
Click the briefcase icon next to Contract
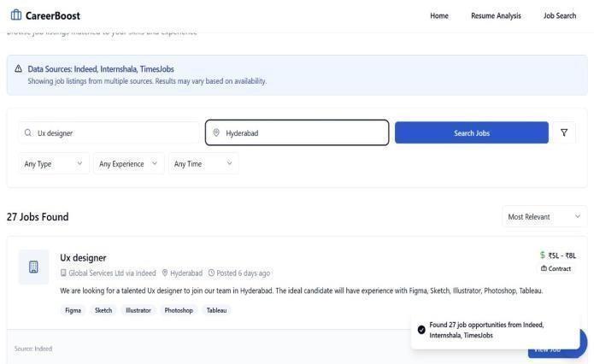coord(544,268)
